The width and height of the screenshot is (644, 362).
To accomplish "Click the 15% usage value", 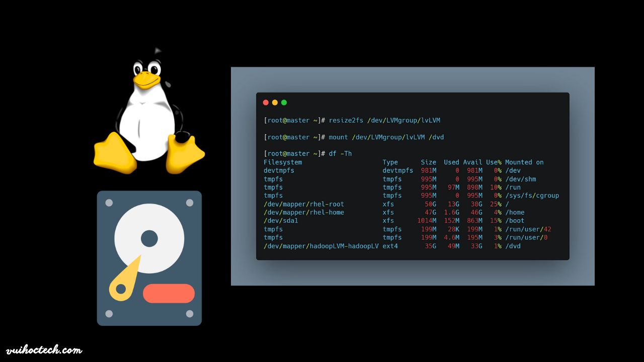I will click(496, 221).
